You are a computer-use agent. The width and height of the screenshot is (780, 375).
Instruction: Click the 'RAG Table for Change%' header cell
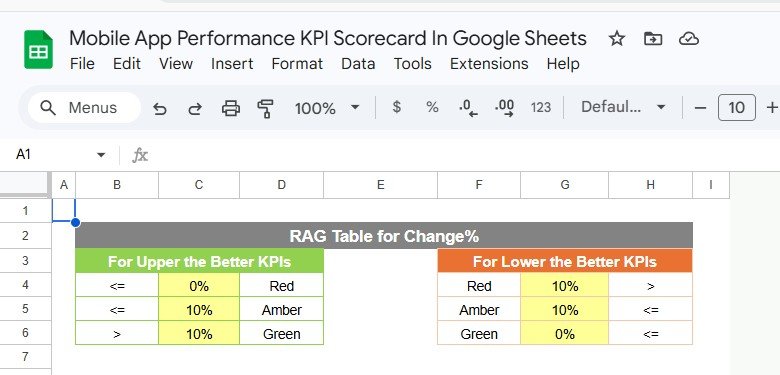(384, 235)
